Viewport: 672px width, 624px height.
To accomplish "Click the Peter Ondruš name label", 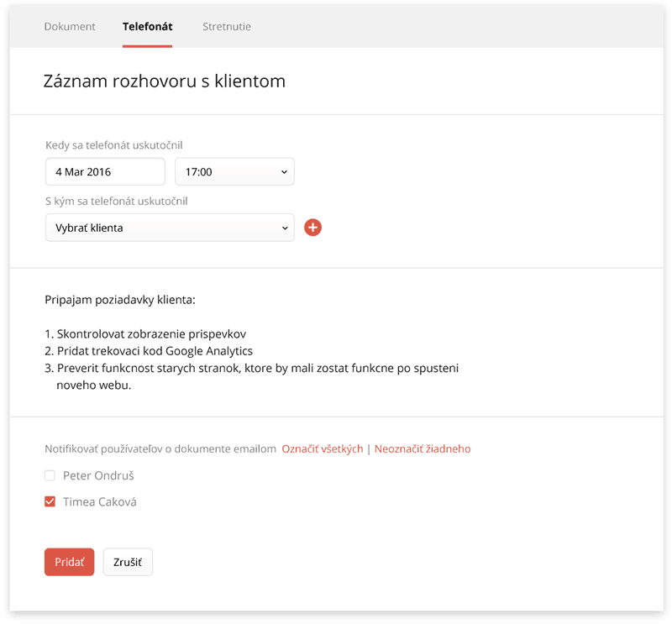I will 98,475.
